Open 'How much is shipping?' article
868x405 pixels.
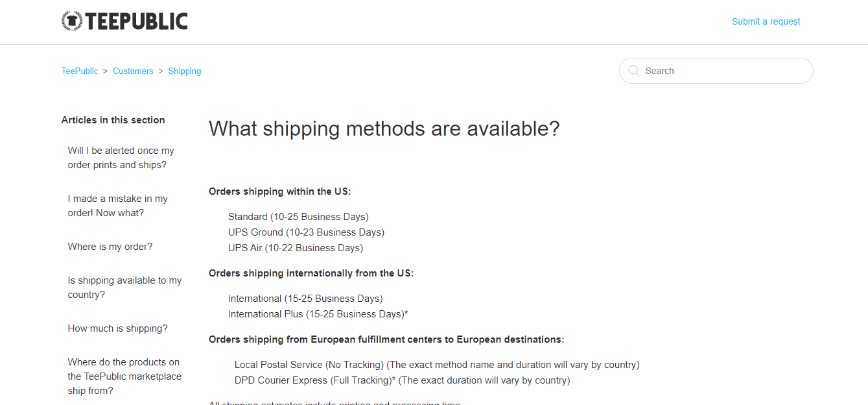click(118, 328)
